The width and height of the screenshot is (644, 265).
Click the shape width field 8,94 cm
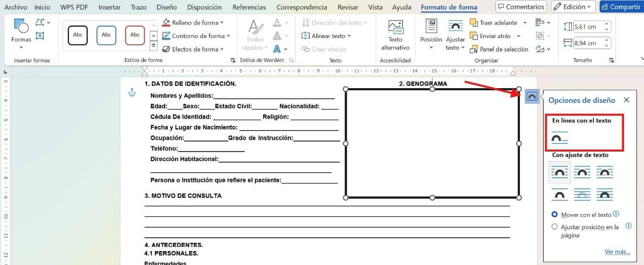tap(588, 43)
